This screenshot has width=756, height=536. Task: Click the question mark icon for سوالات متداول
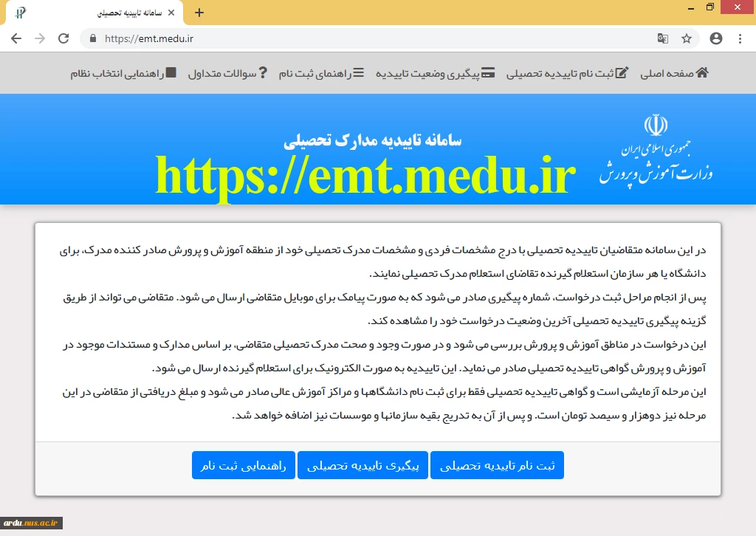263,73
